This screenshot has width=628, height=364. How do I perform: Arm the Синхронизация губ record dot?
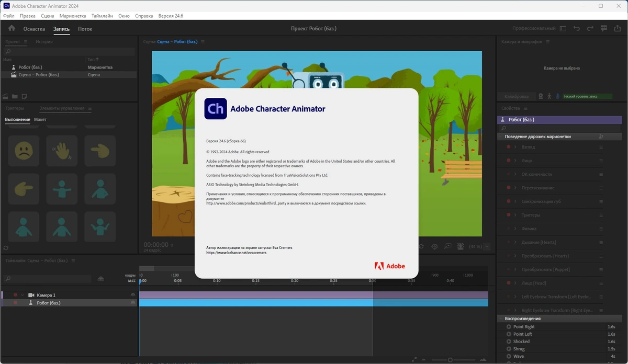click(x=508, y=201)
